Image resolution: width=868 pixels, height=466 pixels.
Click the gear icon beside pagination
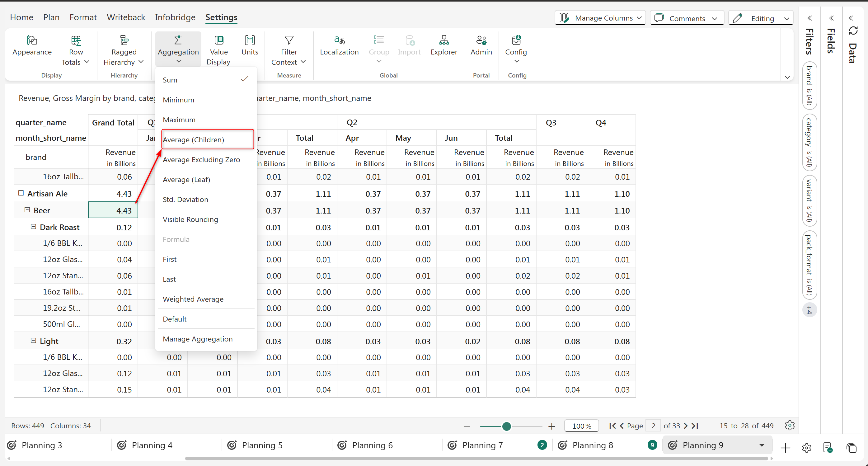(790, 426)
